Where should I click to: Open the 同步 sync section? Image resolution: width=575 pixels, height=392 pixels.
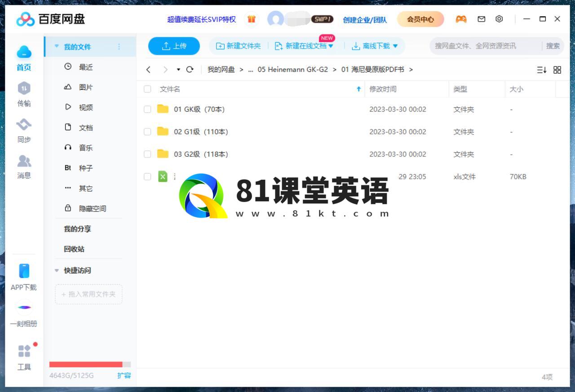pyautogui.click(x=24, y=131)
